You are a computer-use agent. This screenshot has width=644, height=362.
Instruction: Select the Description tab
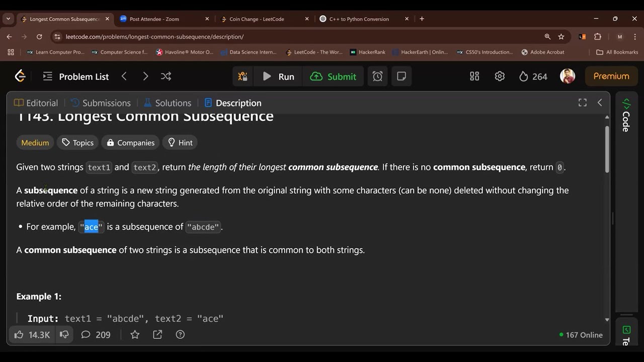pos(233,103)
